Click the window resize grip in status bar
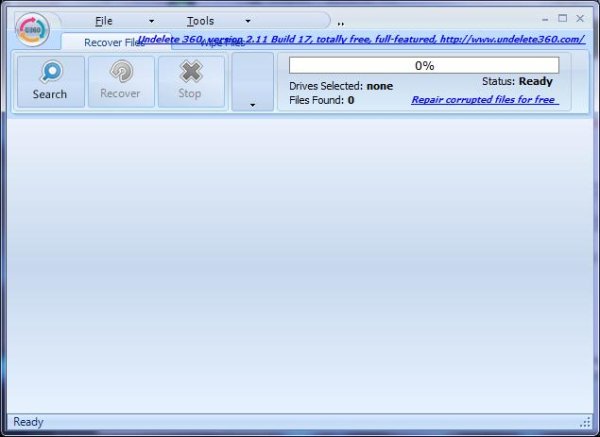600x437 pixels. tap(585, 422)
